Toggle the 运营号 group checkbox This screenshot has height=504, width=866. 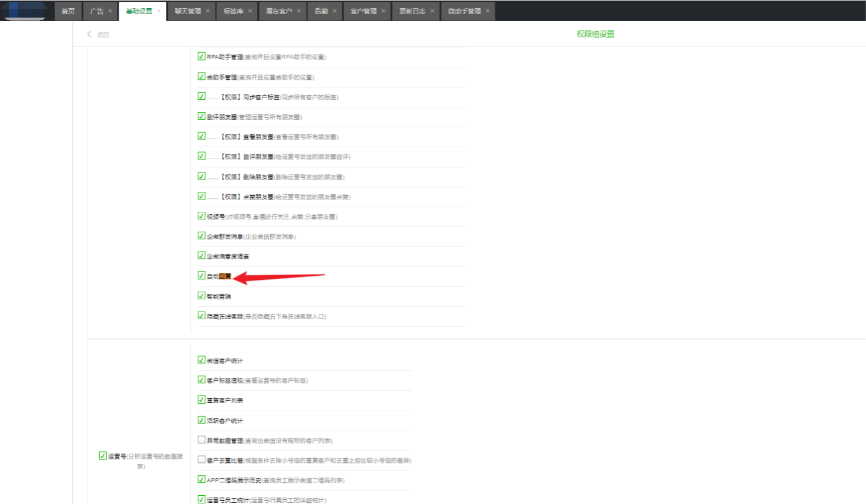(103, 455)
